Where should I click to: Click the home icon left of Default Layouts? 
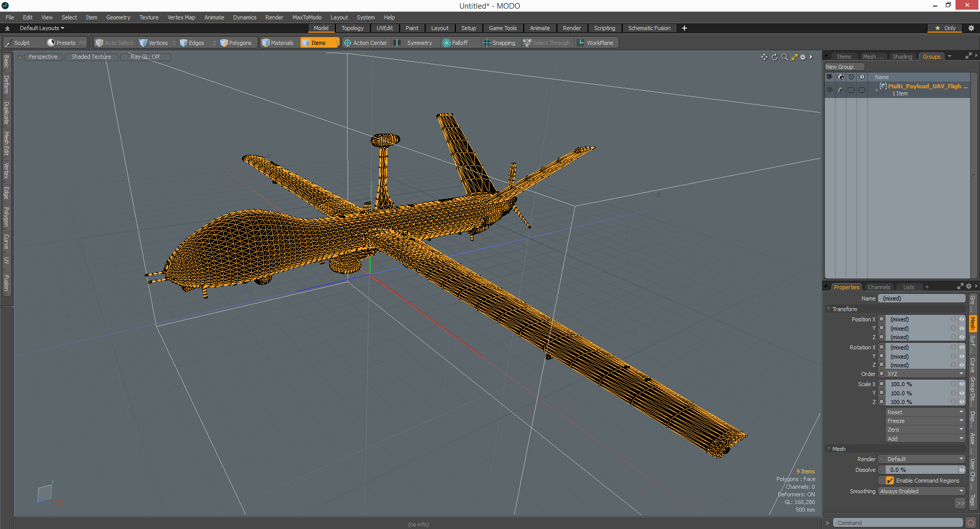pyautogui.click(x=7, y=28)
